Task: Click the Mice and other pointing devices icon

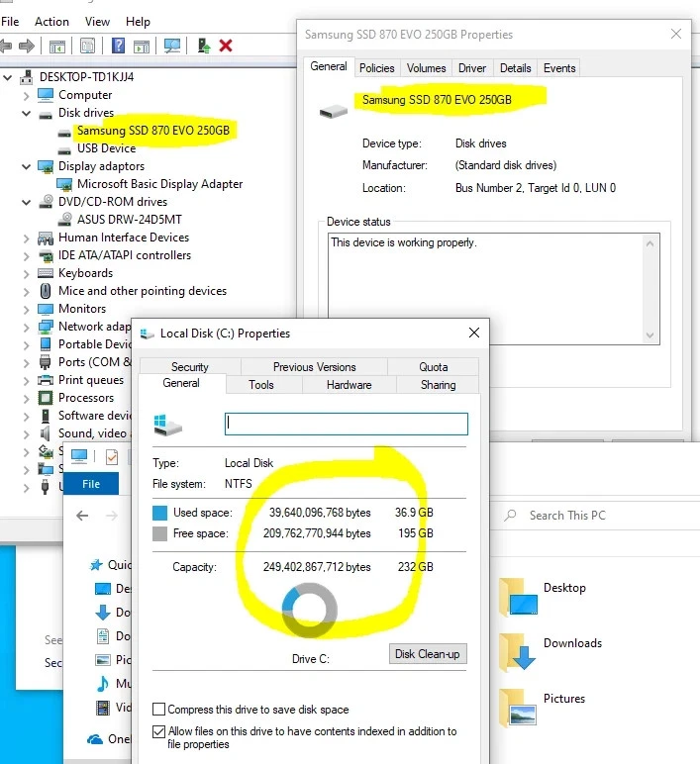Action: [46, 291]
